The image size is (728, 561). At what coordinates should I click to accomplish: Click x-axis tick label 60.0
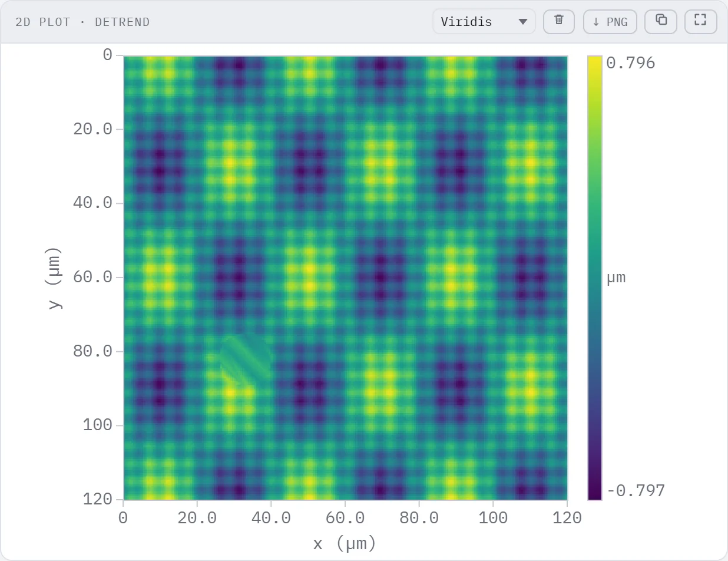(345, 519)
